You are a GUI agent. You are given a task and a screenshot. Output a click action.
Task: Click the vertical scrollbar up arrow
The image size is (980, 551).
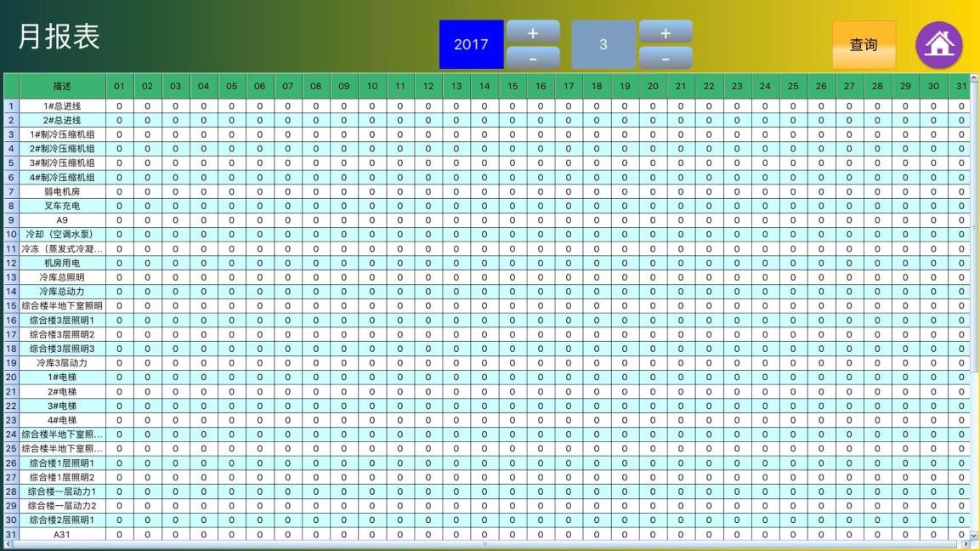(x=974, y=77)
